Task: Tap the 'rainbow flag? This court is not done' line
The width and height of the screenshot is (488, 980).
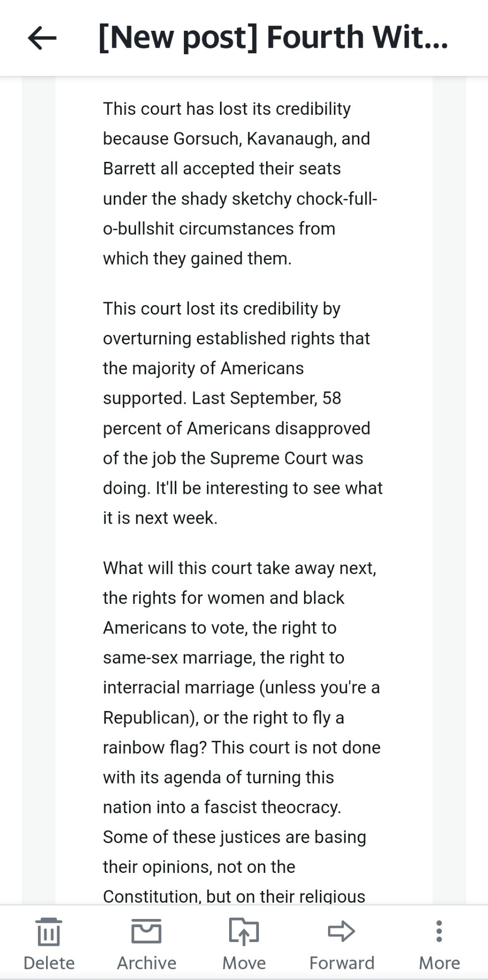Action: coord(242,748)
